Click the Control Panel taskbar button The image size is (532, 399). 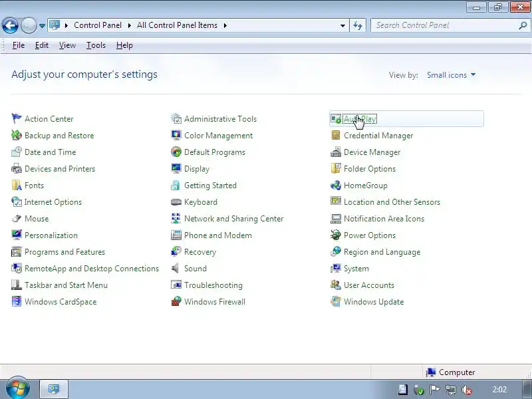[x=54, y=389]
